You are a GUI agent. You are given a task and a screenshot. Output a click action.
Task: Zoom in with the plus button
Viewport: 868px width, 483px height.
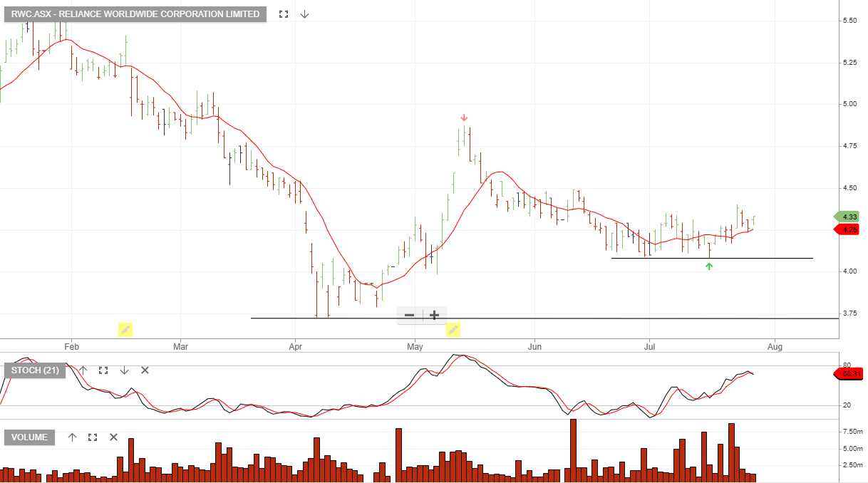[x=433, y=315]
